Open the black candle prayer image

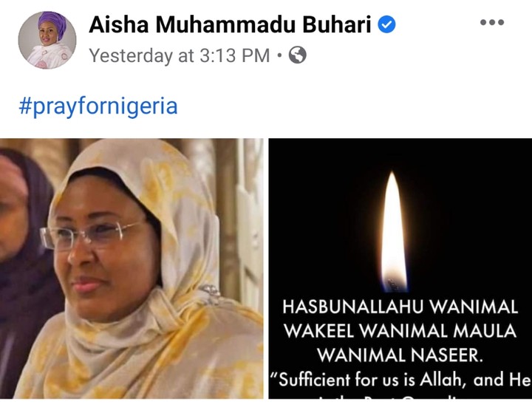click(400, 268)
